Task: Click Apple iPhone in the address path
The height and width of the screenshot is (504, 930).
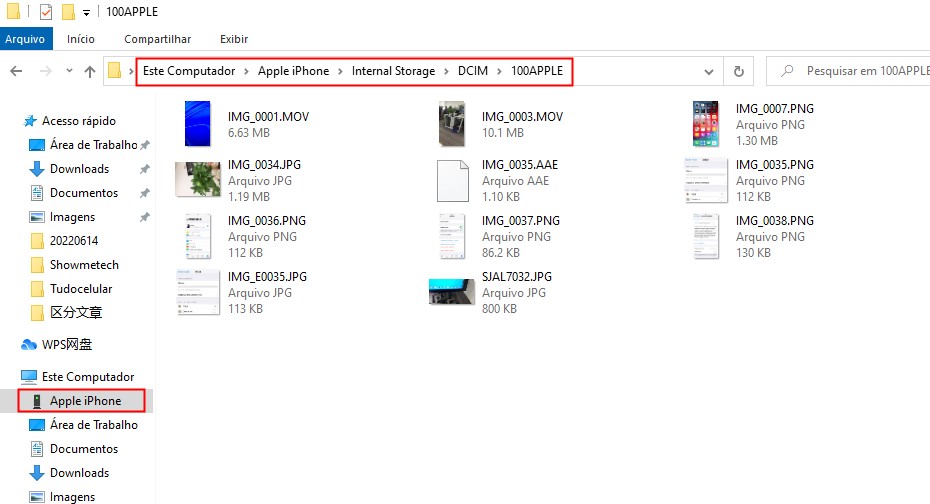Action: point(293,71)
